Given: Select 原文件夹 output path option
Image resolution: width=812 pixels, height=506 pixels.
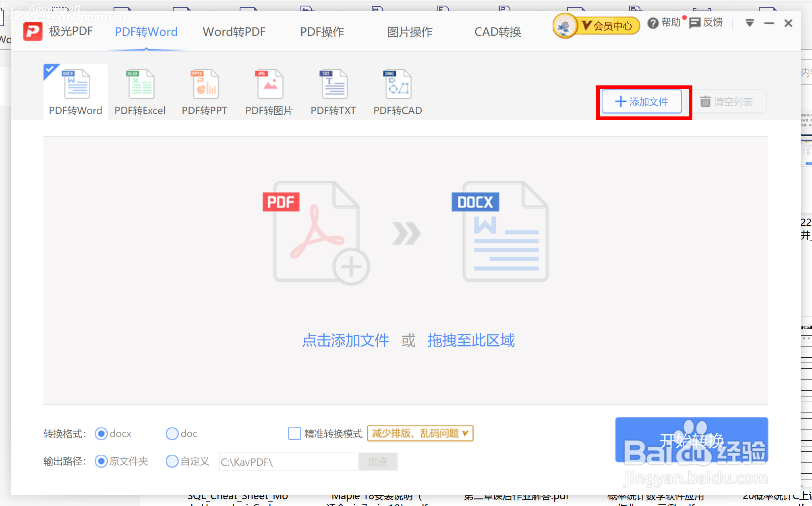Looking at the screenshot, I should point(101,461).
